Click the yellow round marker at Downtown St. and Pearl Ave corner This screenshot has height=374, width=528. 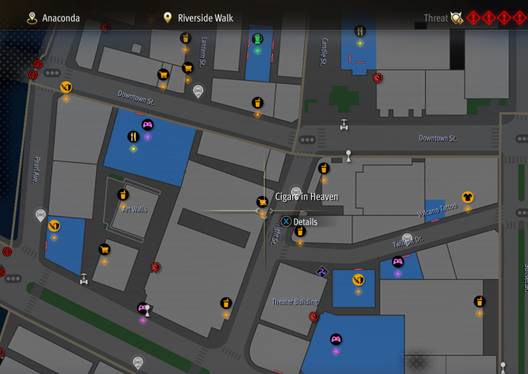point(66,88)
